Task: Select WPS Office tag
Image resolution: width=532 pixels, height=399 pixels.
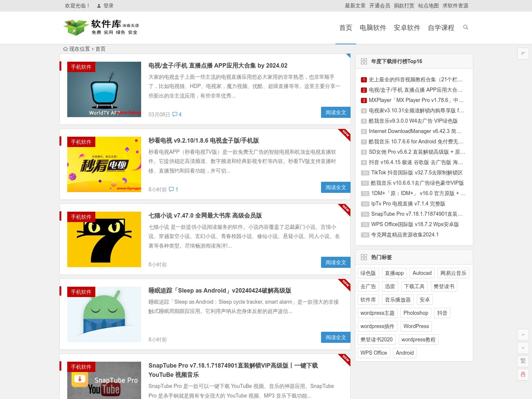Action: click(374, 353)
